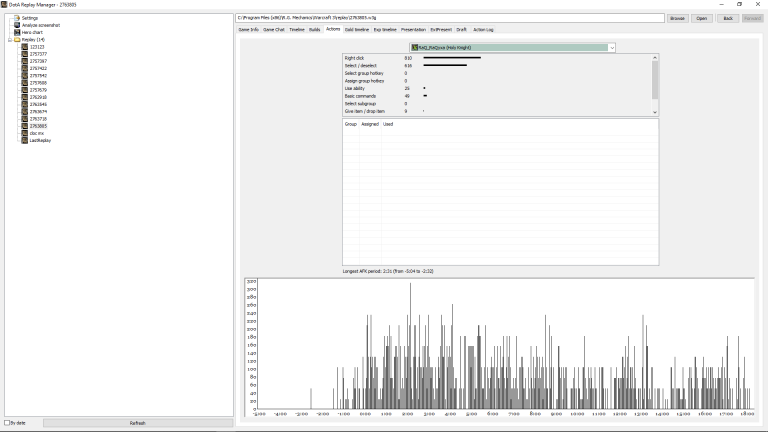Screen dimensions: 768x432
Task: Click the Hero chart icon
Action: [x=17, y=32]
